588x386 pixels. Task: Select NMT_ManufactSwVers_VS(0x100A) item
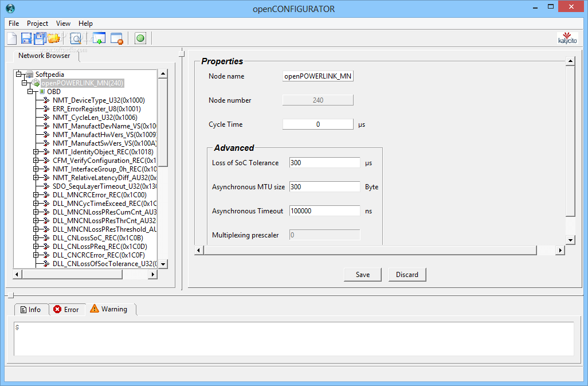(105, 143)
